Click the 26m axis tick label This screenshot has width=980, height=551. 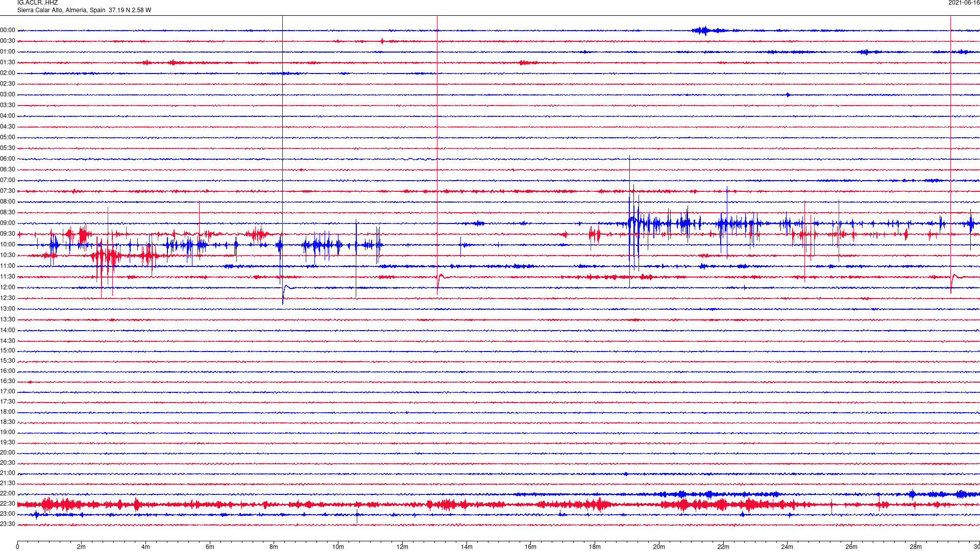(x=851, y=547)
